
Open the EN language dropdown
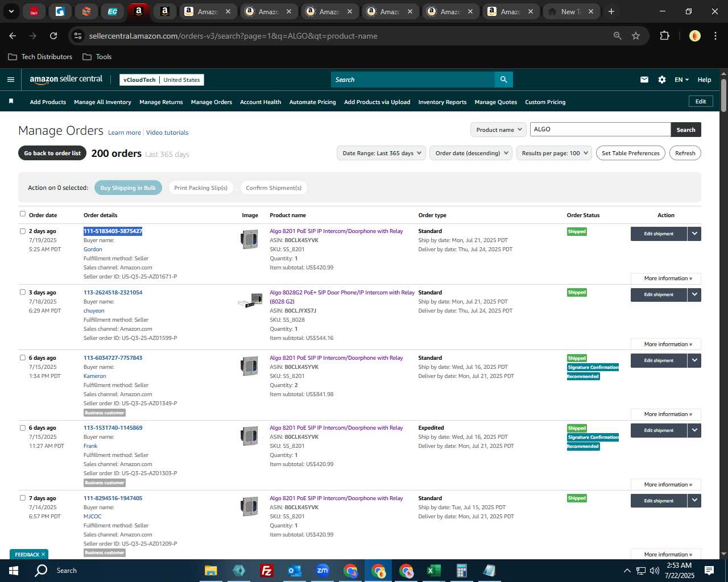point(681,80)
